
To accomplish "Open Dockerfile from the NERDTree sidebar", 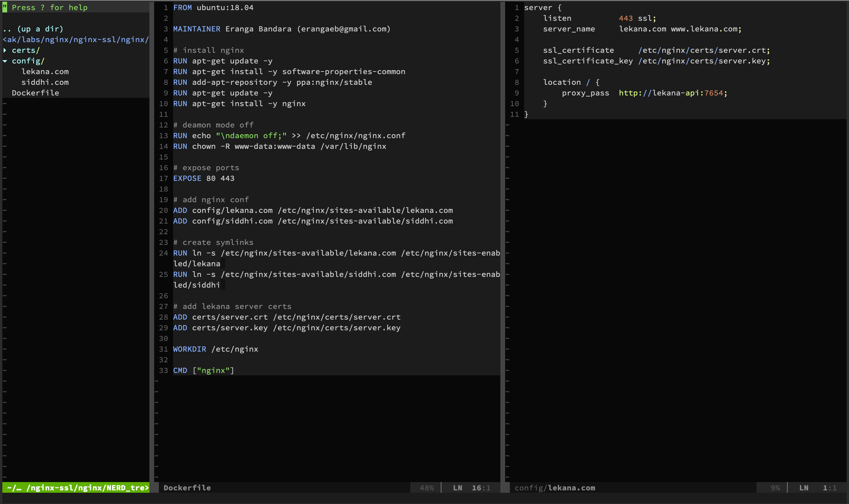I will (35, 93).
